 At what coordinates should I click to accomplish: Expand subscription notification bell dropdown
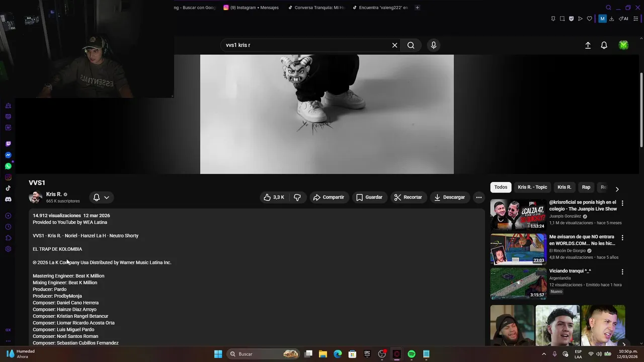[x=101, y=197]
